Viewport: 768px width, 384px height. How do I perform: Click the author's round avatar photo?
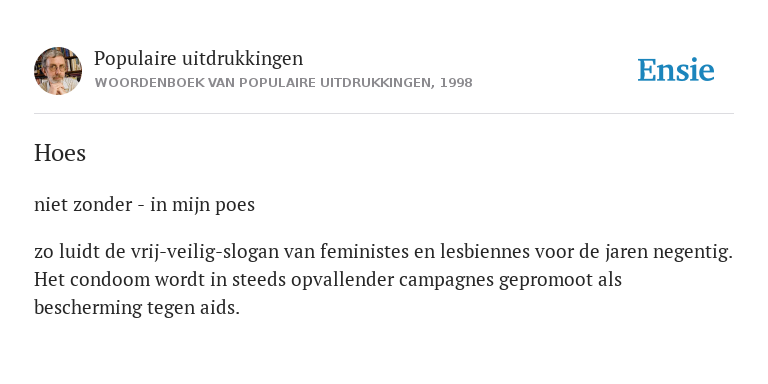pyautogui.click(x=58, y=71)
